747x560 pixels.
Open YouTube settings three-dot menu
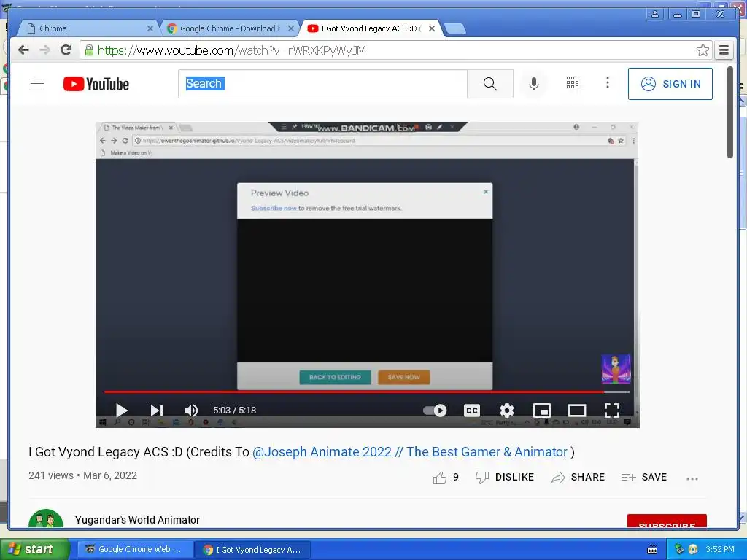point(608,83)
